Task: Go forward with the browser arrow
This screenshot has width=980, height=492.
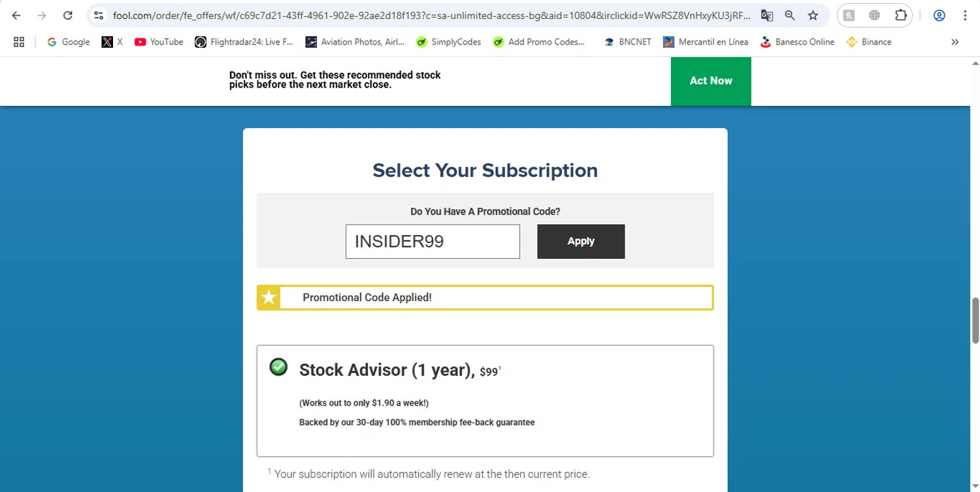Action: pos(42,16)
